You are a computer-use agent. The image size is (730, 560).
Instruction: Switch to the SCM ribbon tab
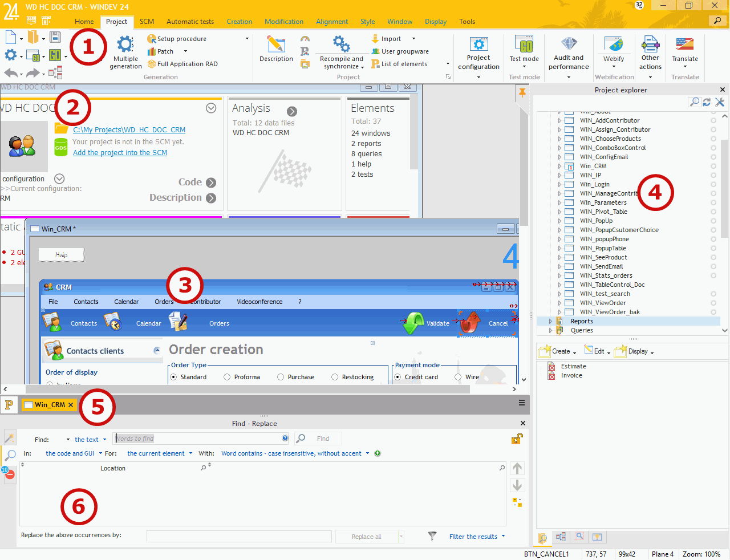point(147,22)
